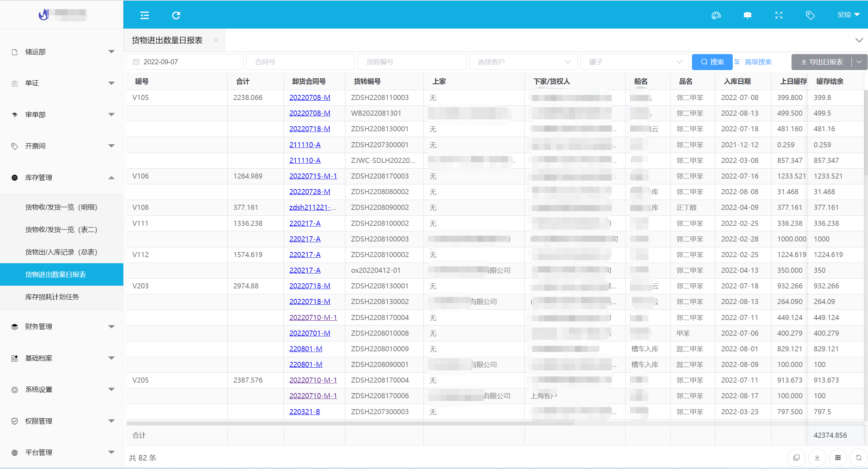Open the 罐子 dropdown
Screen dimensions: 868x469
635,62
